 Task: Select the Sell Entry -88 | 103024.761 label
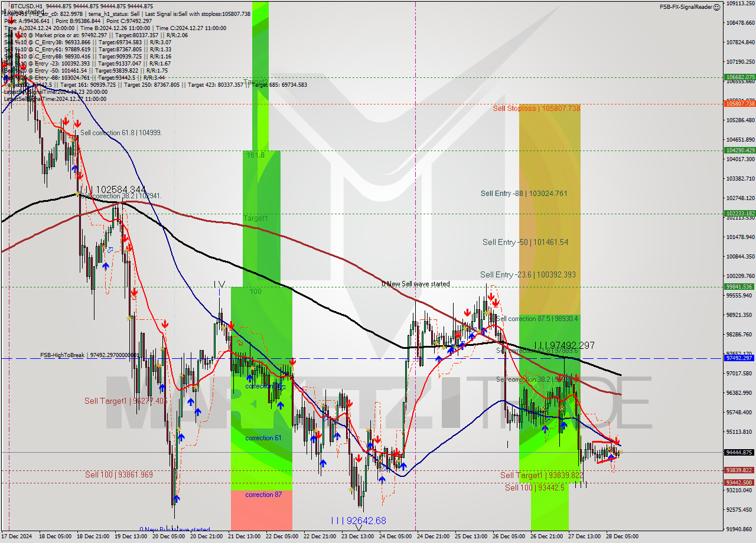(525, 194)
